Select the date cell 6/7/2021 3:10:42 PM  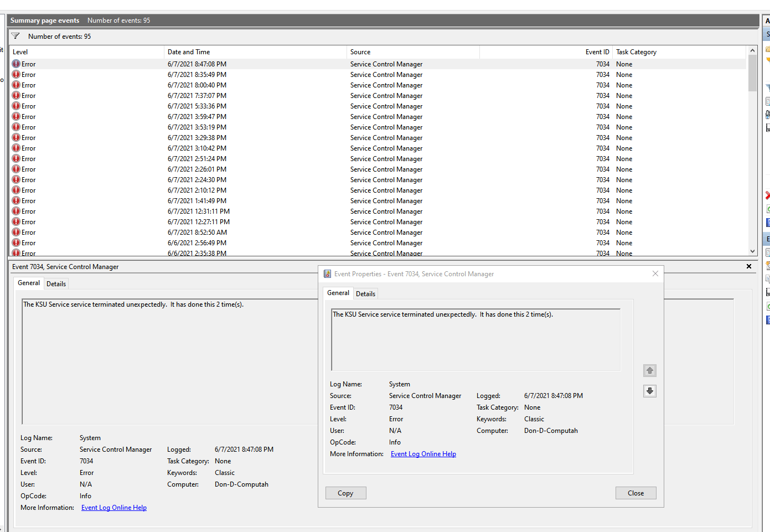[x=197, y=148]
